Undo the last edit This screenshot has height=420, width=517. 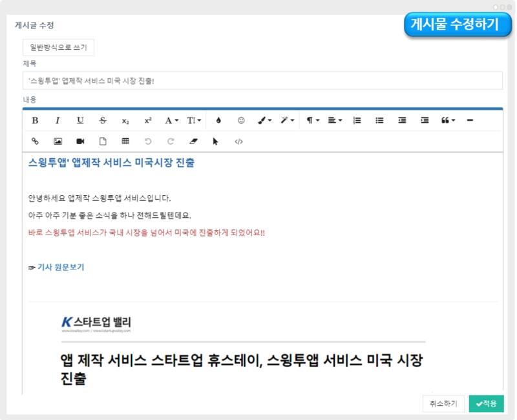(148, 142)
